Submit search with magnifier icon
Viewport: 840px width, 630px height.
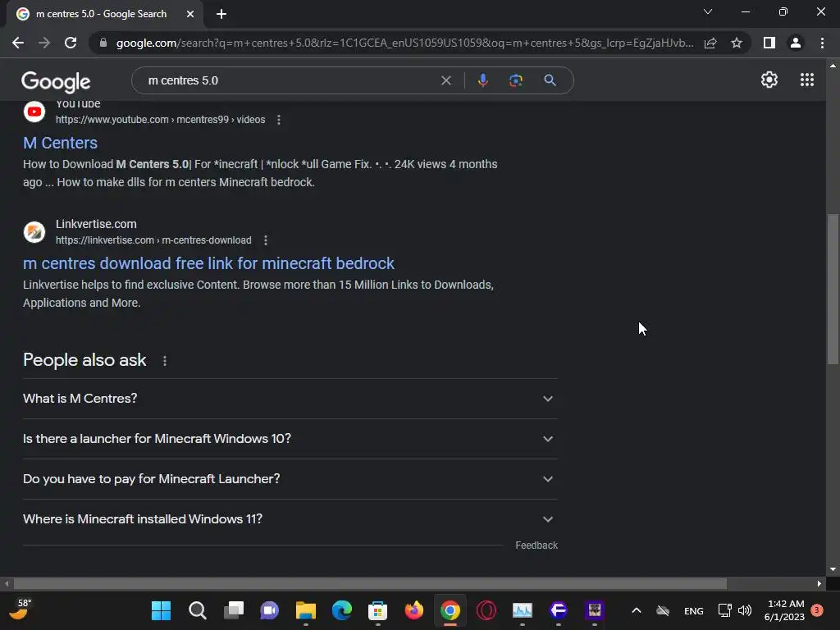point(550,80)
